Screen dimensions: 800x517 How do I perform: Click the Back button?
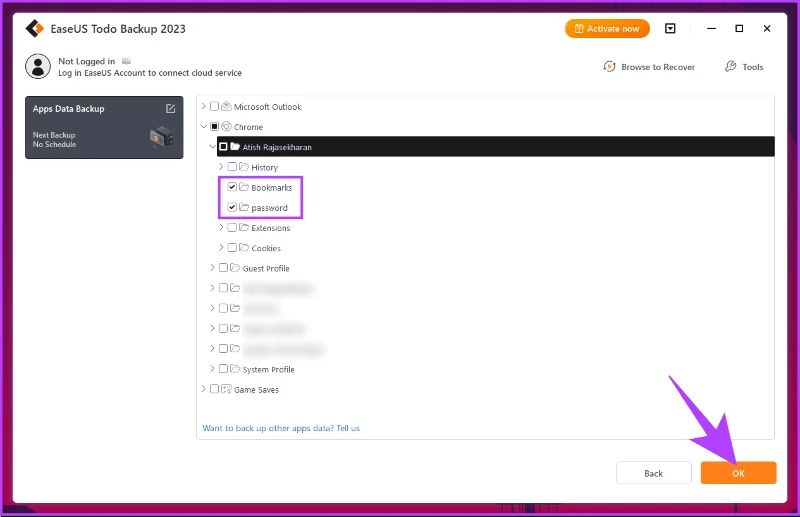pyautogui.click(x=654, y=473)
